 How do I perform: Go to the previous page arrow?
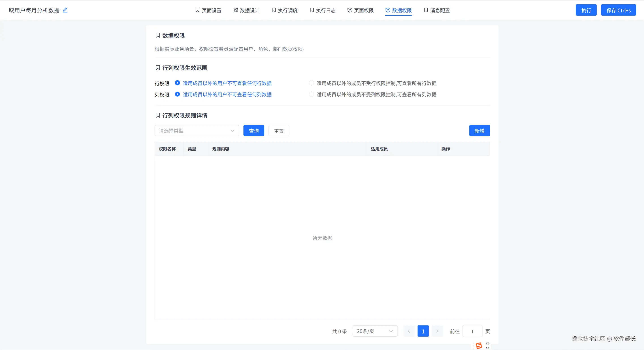409,331
